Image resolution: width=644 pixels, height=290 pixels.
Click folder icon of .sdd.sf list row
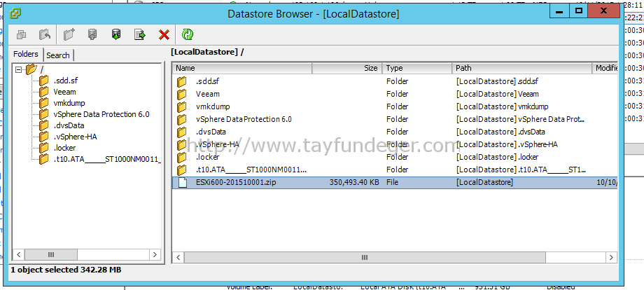coord(182,82)
